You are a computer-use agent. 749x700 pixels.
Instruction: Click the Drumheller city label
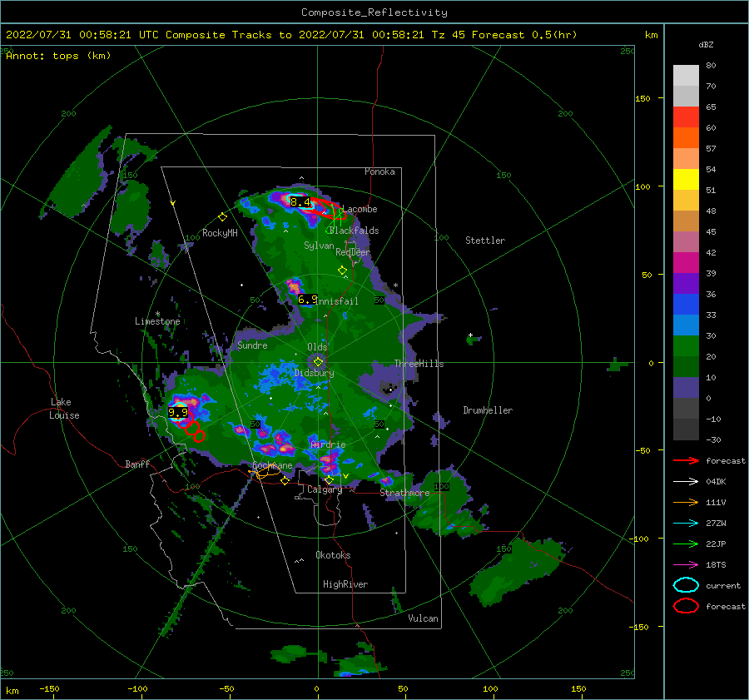488,410
